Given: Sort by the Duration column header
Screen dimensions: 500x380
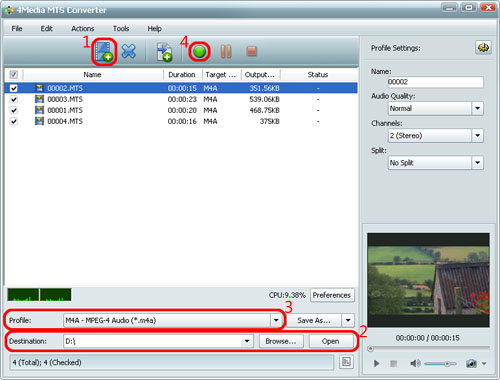Looking at the screenshot, I should tap(182, 74).
